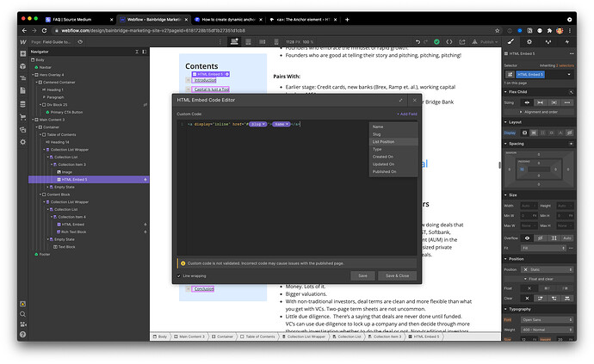Open the project Settings gear in left sidebar
The image size is (594, 364).
(x=23, y=142)
